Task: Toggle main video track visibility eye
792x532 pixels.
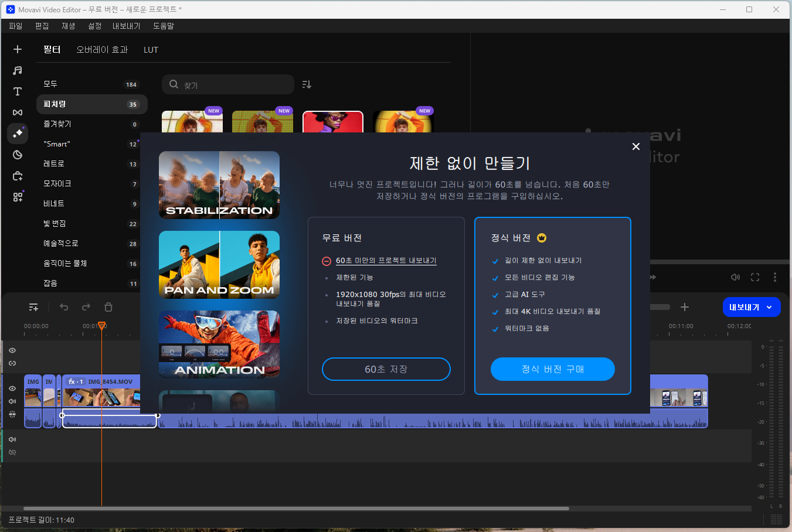Action: pyautogui.click(x=12, y=388)
